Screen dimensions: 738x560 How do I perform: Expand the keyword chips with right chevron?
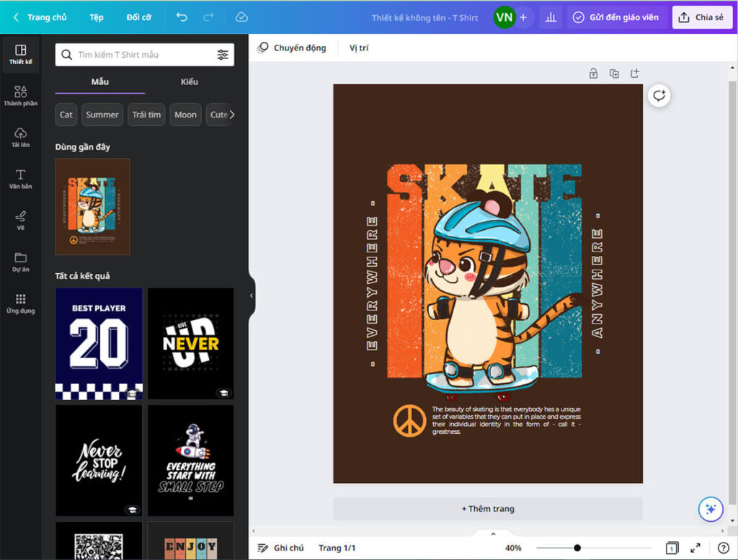tap(232, 115)
